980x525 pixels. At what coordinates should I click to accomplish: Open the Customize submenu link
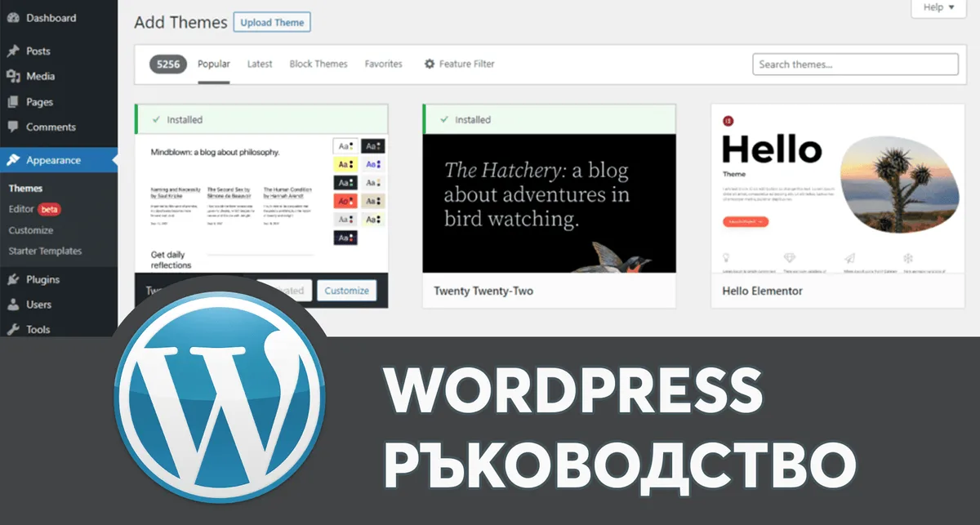pyautogui.click(x=30, y=230)
